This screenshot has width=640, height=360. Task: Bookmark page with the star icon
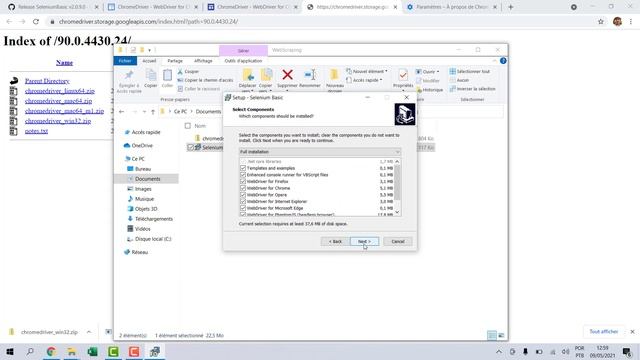[x=600, y=22]
